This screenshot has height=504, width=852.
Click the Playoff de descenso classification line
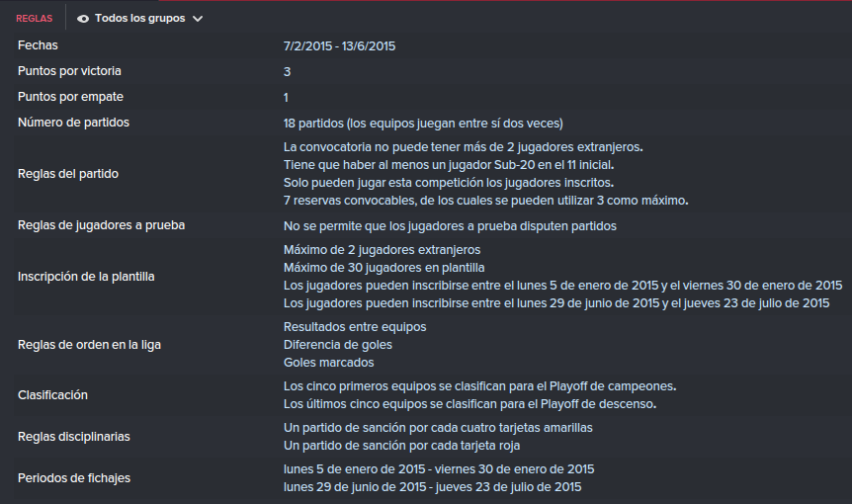point(469,404)
